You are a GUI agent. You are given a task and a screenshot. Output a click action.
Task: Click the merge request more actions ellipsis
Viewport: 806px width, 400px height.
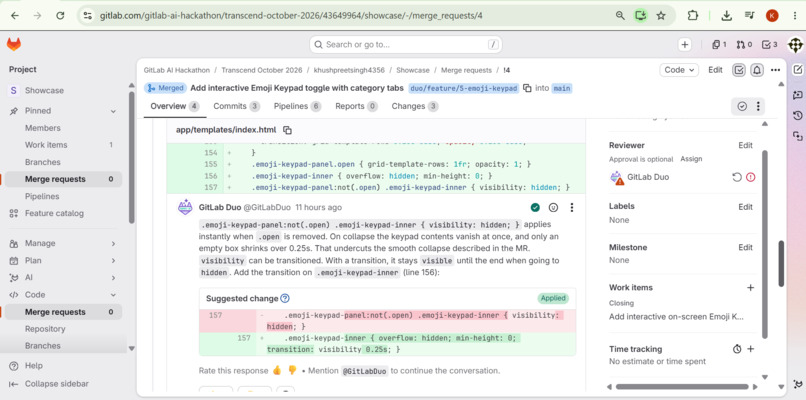tap(775, 70)
